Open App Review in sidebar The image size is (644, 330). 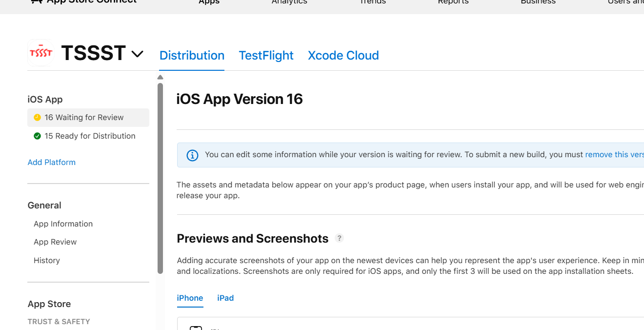pos(55,242)
